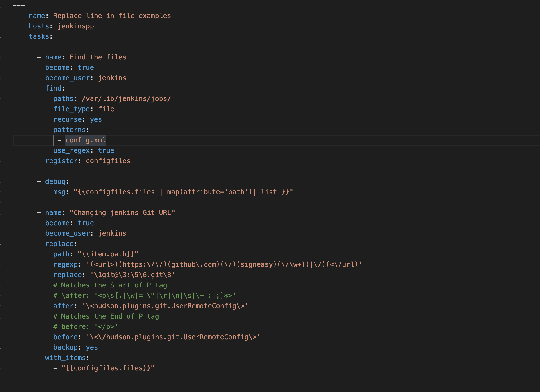Screen dimensions: 540x392
Task: Select the become_user value jenkins
Action: (112, 78)
